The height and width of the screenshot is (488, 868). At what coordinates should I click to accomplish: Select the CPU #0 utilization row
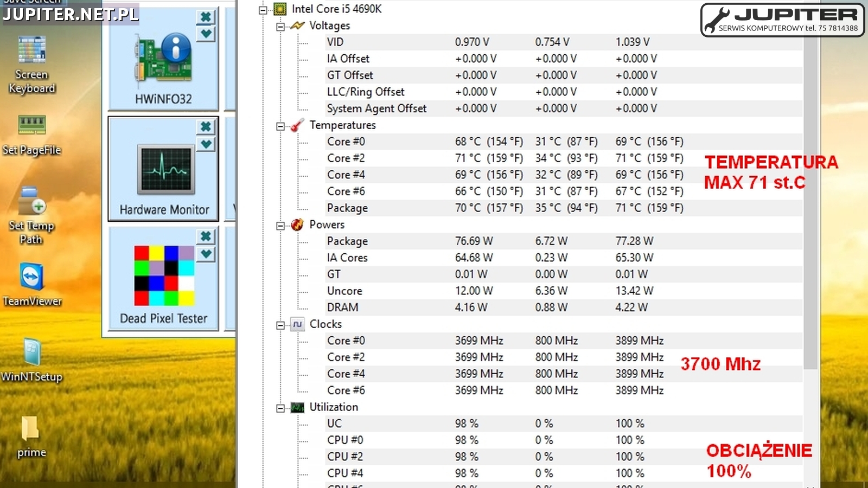tap(564, 440)
